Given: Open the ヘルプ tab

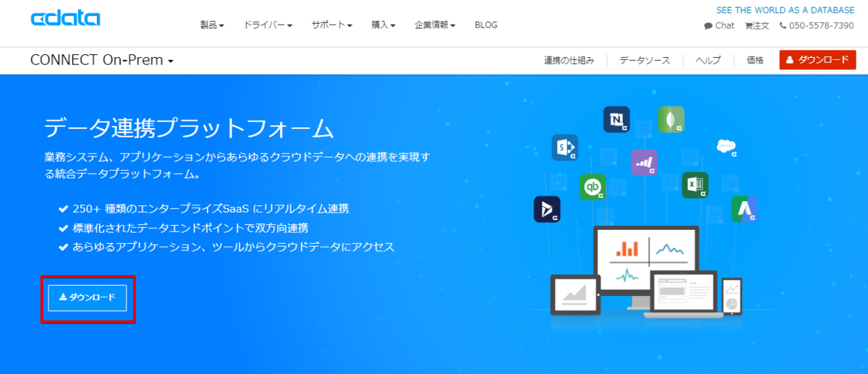Looking at the screenshot, I should 708,60.
